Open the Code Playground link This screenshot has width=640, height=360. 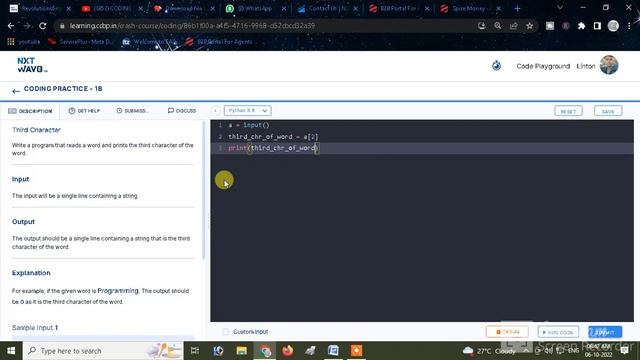point(543,66)
